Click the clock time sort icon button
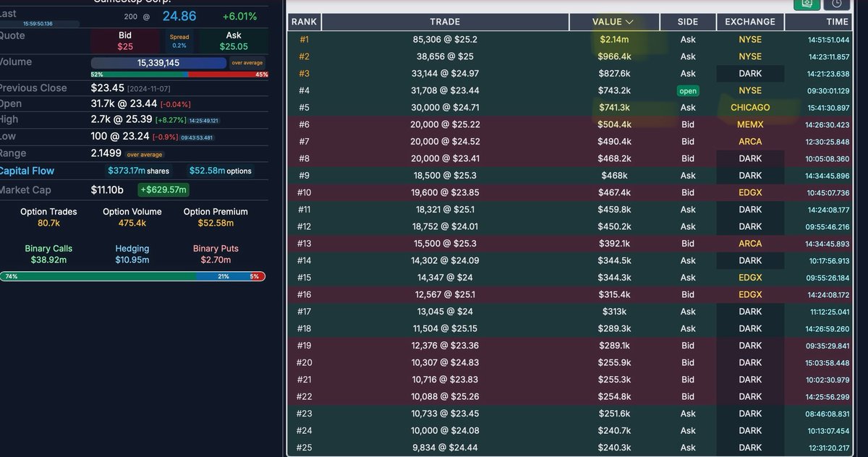The width and height of the screenshot is (868, 457). pyautogui.click(x=836, y=4)
